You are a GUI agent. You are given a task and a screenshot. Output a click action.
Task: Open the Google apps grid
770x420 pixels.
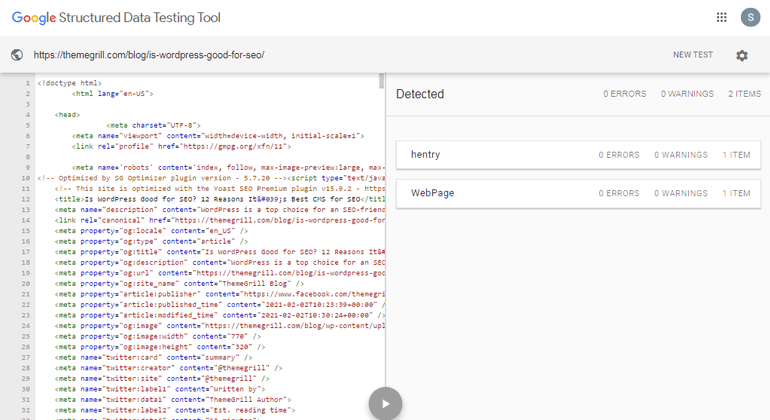pyautogui.click(x=721, y=18)
